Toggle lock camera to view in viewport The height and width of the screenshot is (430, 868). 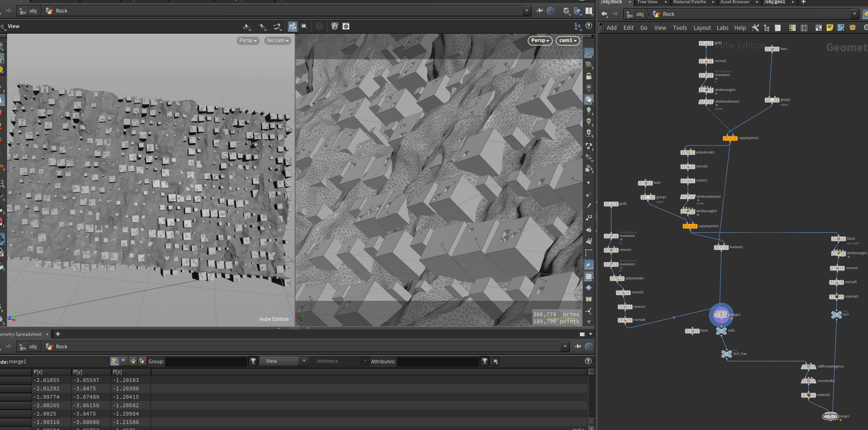tap(589, 76)
